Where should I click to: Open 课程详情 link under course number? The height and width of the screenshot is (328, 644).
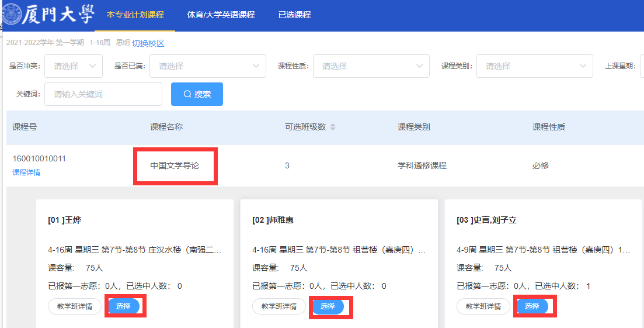pyautogui.click(x=26, y=172)
